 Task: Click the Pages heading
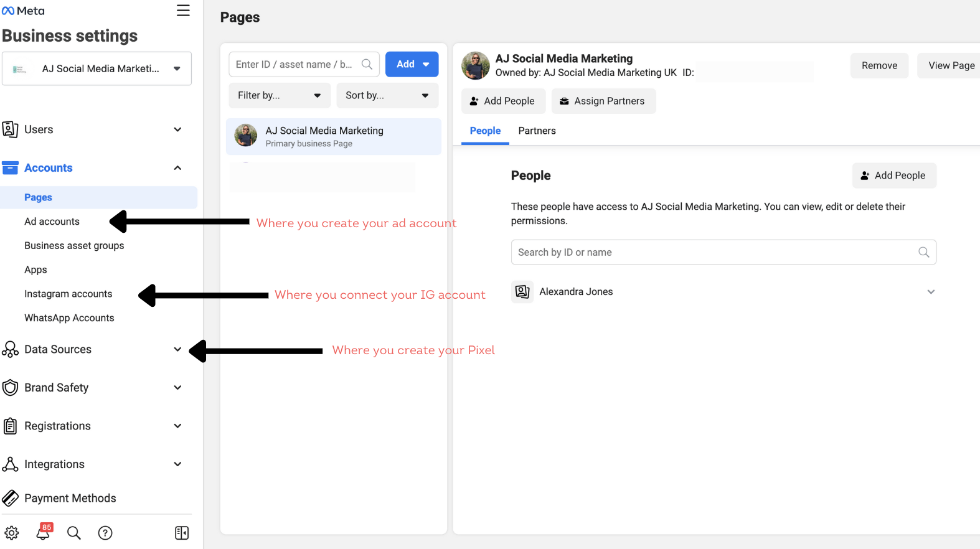click(x=240, y=17)
